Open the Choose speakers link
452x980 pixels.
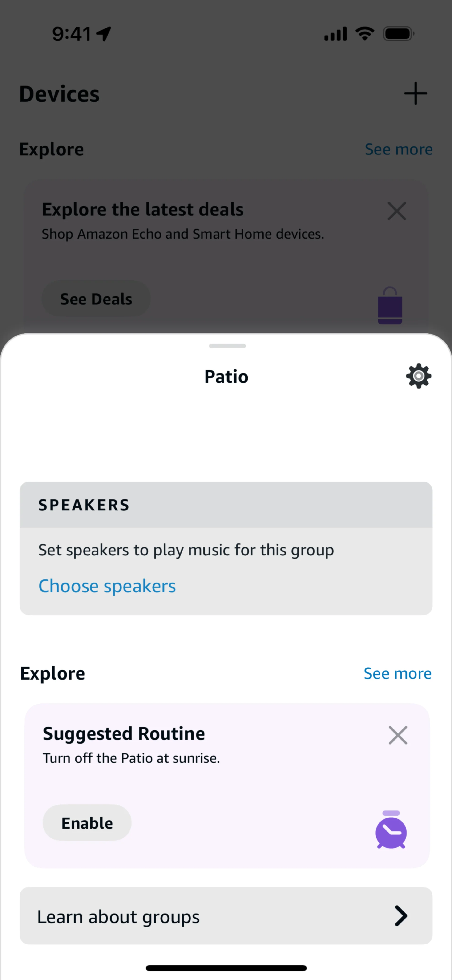(107, 586)
